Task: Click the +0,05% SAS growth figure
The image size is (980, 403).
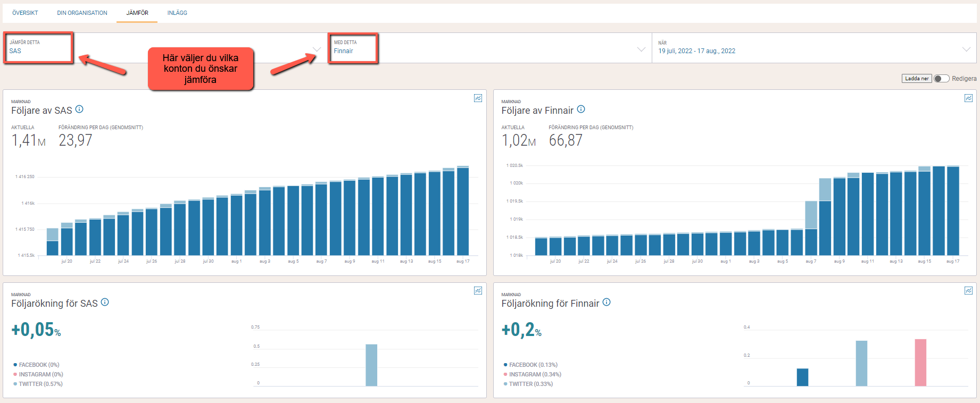Action: point(36,330)
